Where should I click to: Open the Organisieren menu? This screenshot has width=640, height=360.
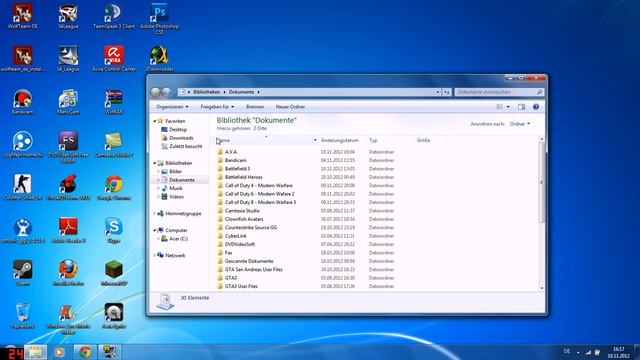point(172,107)
